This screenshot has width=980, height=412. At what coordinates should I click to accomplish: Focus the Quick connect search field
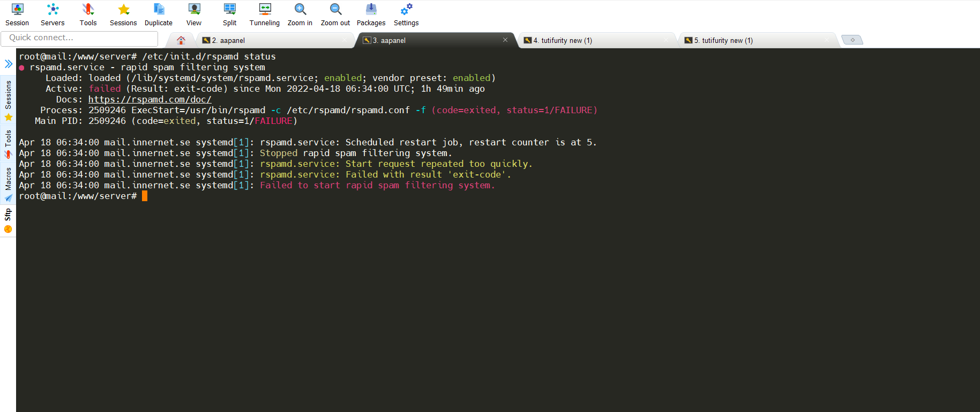pyautogui.click(x=79, y=38)
